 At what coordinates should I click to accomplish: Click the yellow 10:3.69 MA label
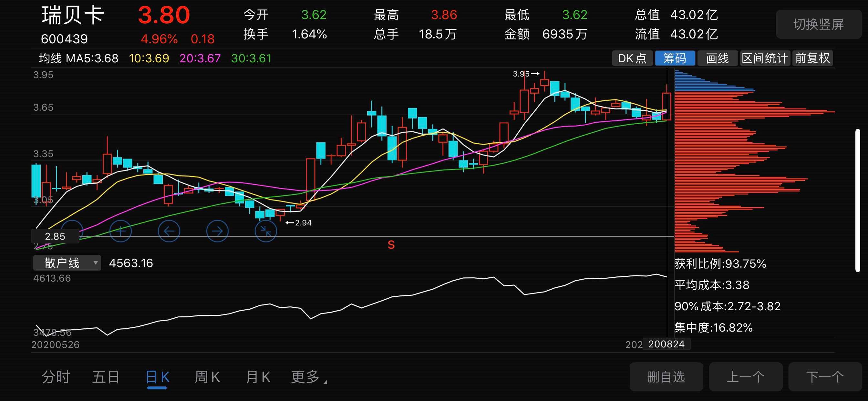tap(149, 58)
